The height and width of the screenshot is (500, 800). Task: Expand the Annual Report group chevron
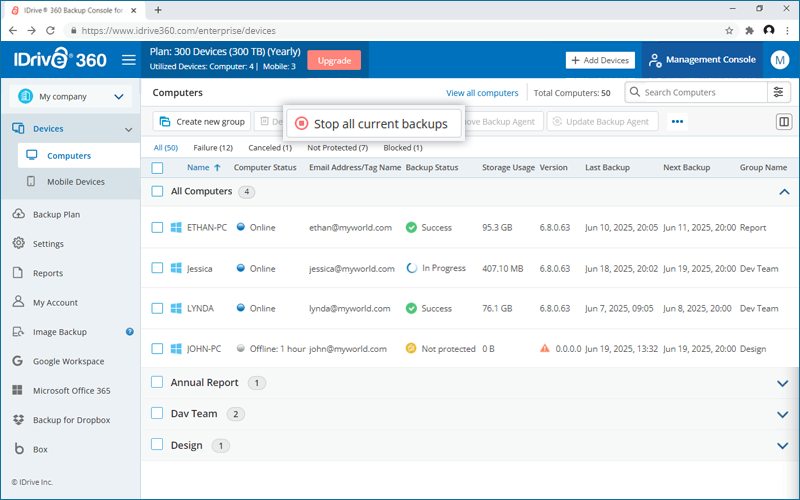(783, 383)
